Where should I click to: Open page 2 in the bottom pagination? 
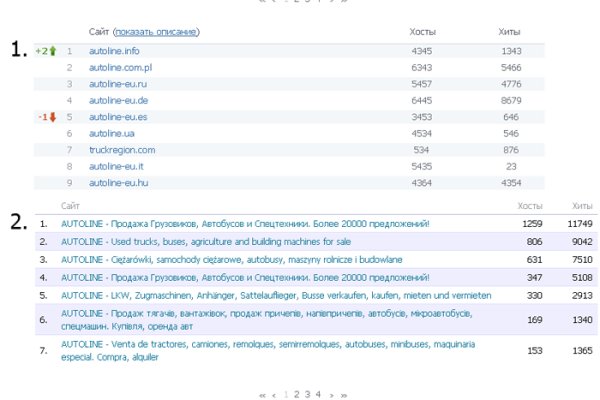point(296,394)
